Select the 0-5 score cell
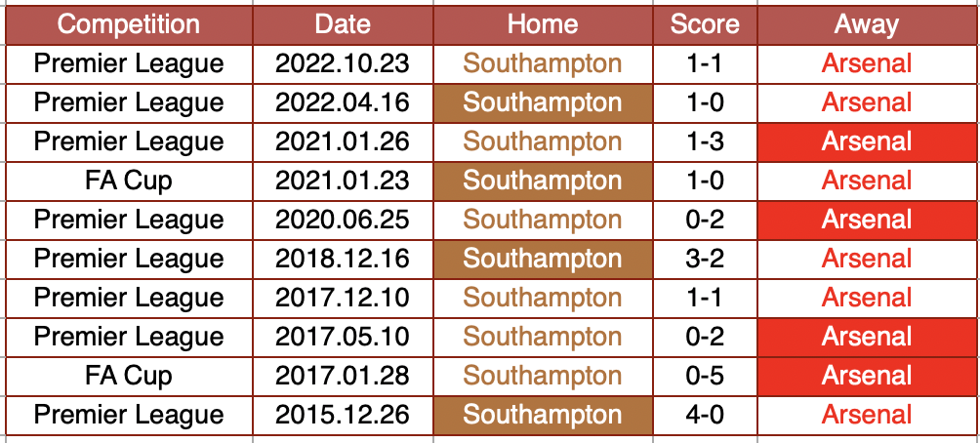The width and height of the screenshot is (980, 443). click(x=705, y=376)
